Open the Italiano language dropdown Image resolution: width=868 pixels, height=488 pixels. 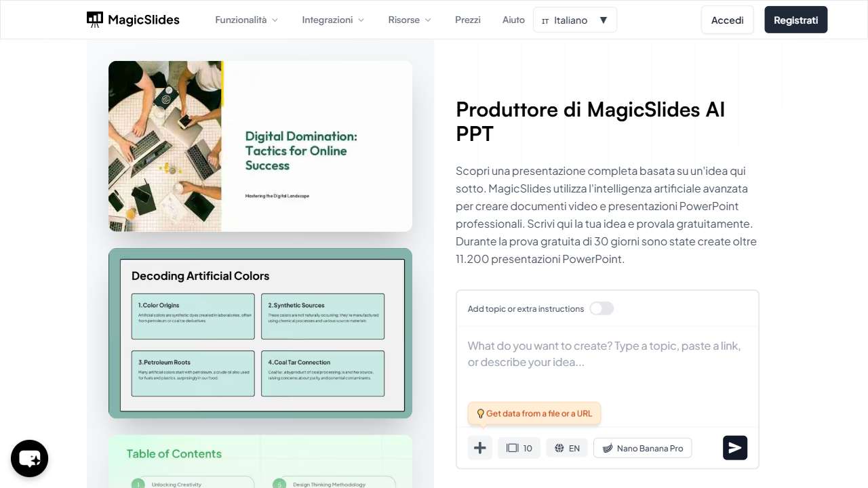coord(574,20)
